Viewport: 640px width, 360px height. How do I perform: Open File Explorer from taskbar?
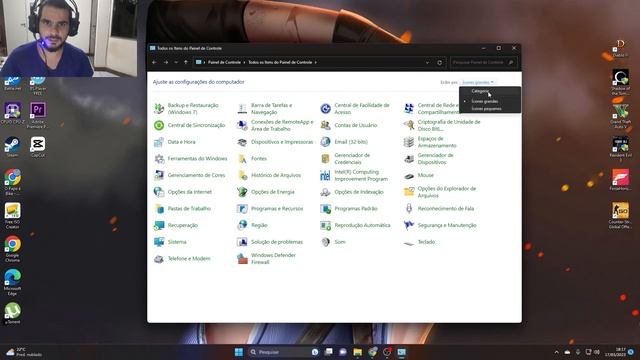click(x=358, y=352)
